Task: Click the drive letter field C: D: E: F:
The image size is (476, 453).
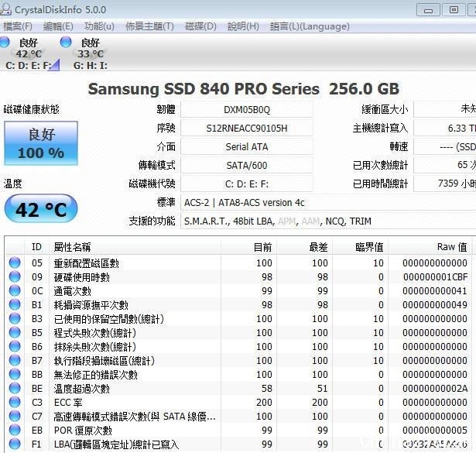Action: coord(247,184)
